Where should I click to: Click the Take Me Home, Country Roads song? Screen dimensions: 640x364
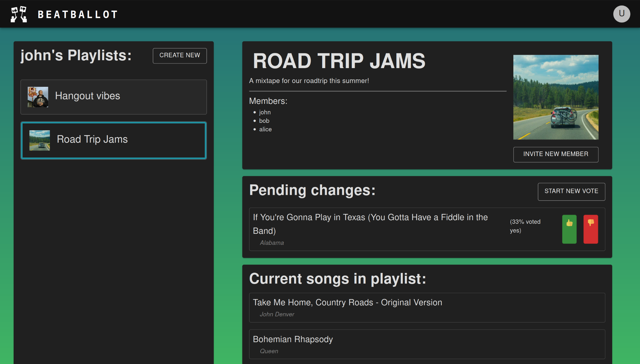click(x=347, y=303)
